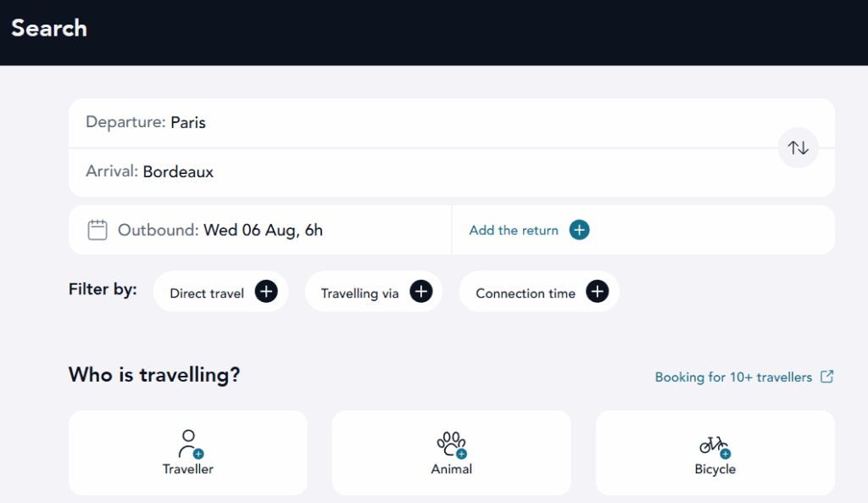Expand the Connection time filter
The height and width of the screenshot is (503, 868).
tap(539, 292)
